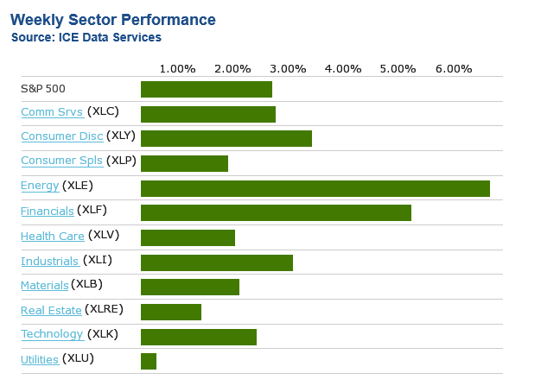541x392 pixels.
Task: Click the Materials link
Action: (44, 286)
